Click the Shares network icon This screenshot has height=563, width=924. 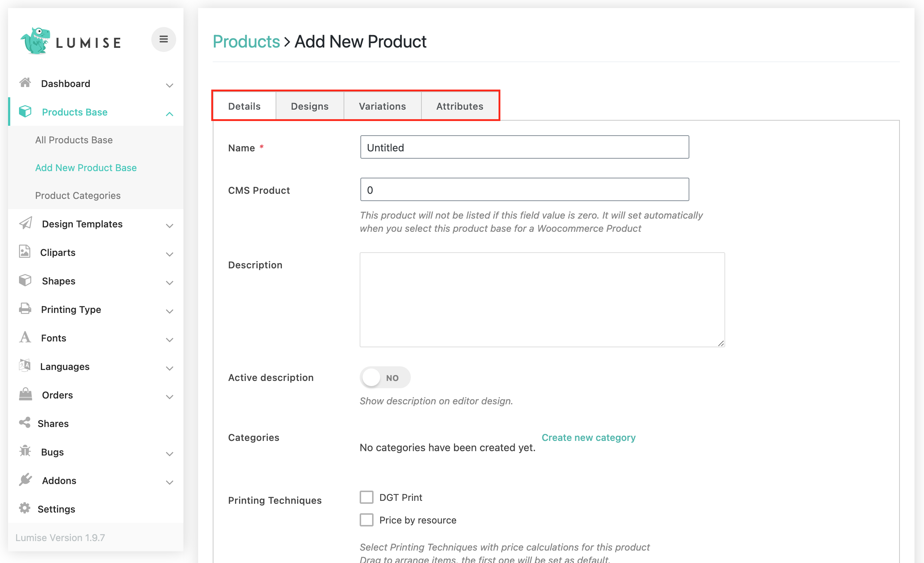pos(24,423)
